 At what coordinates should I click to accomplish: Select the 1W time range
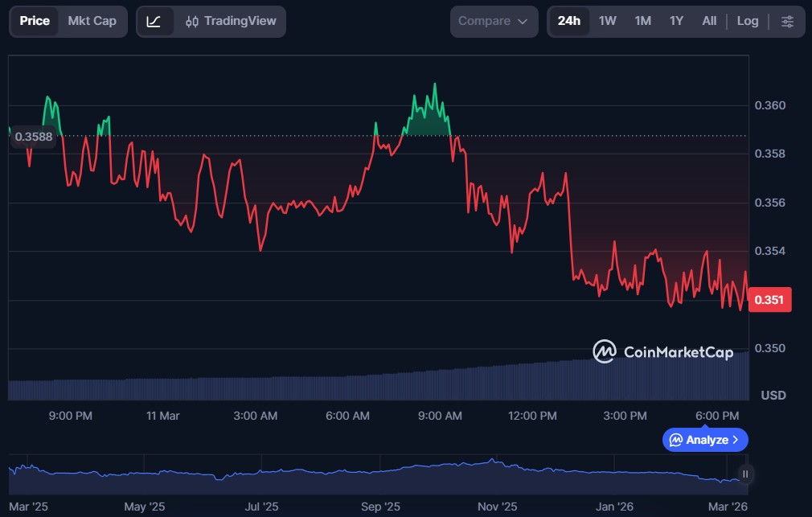[607, 21]
